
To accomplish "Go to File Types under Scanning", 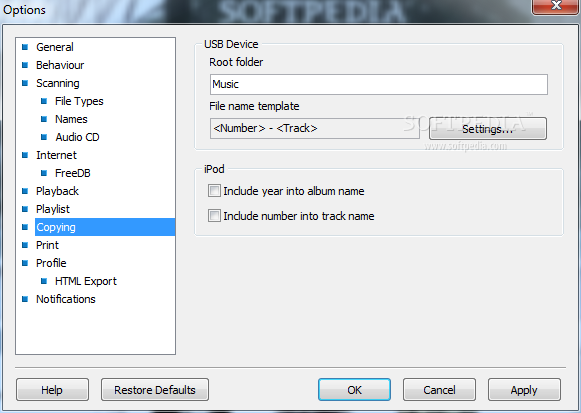I will click(79, 101).
